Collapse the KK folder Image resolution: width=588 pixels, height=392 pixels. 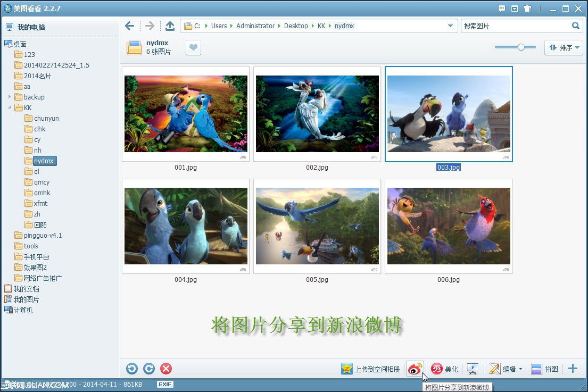point(10,107)
